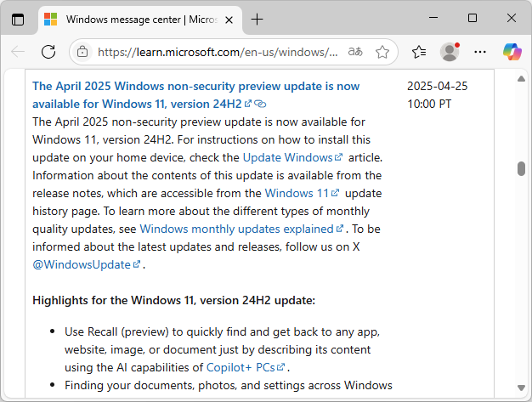This screenshot has width=532, height=402.
Task: View site information lock icon
Action: pos(82,52)
